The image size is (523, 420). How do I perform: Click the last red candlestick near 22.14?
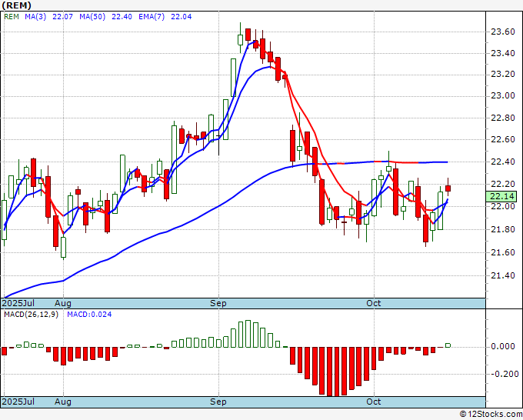448,188
